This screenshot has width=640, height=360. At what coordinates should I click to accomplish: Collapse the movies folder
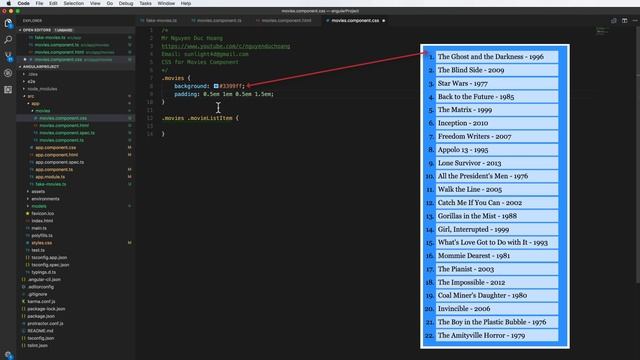tap(42, 111)
